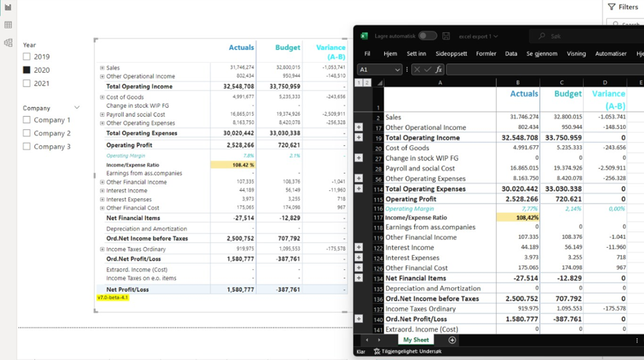Toggle the Lagre automatisk autosave switch
The image size is (644, 360).
pos(427,36)
